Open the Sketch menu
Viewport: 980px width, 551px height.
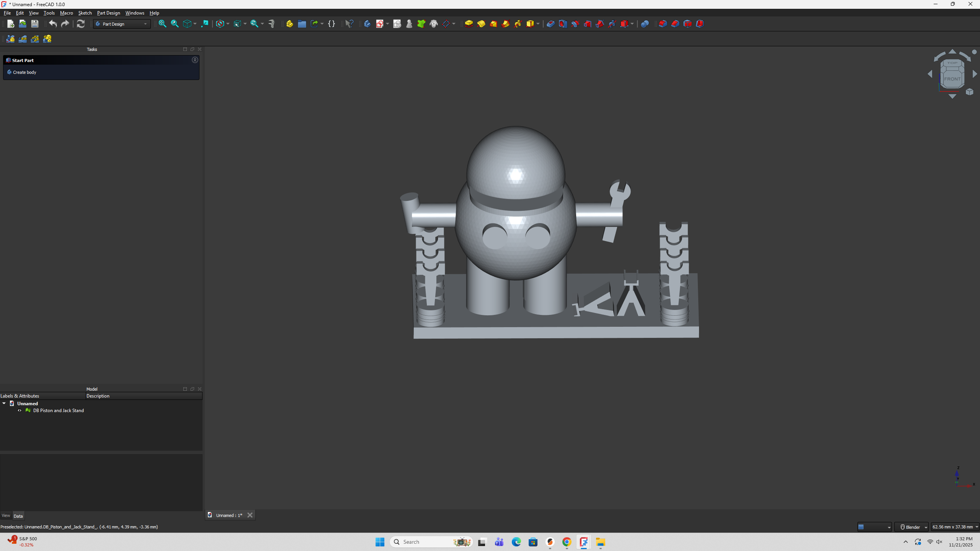[85, 13]
